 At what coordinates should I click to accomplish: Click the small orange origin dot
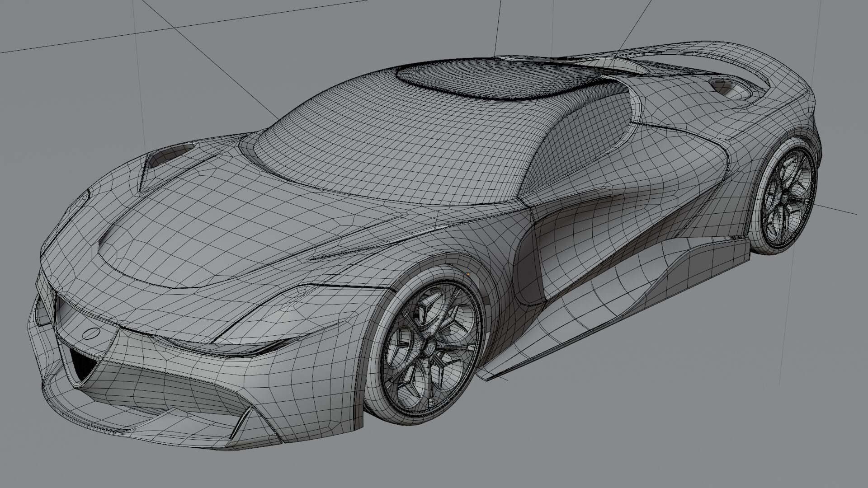468,274
